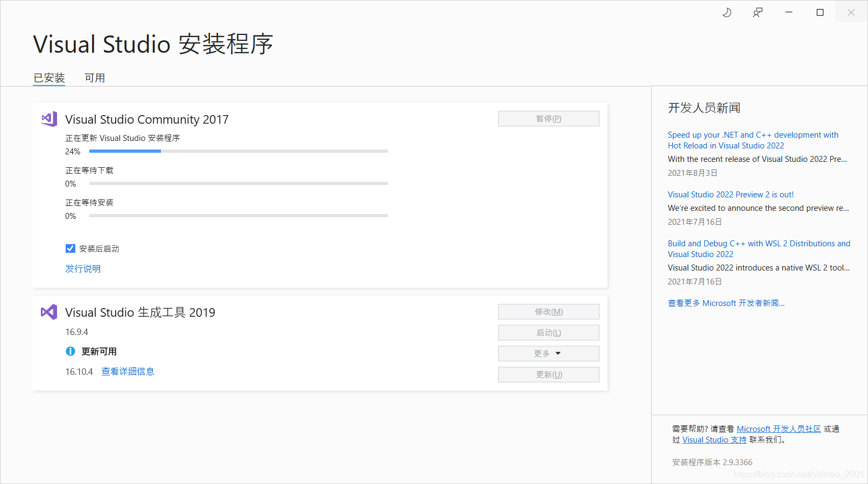Click the Visual Studio Community 2017 product icon

(x=49, y=119)
